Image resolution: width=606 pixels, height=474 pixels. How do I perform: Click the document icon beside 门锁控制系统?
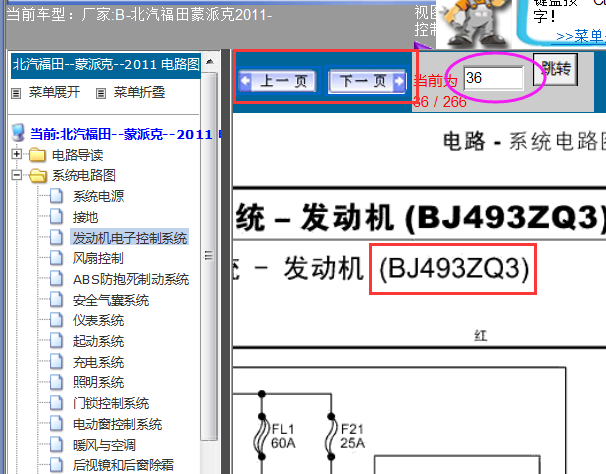click(56, 403)
